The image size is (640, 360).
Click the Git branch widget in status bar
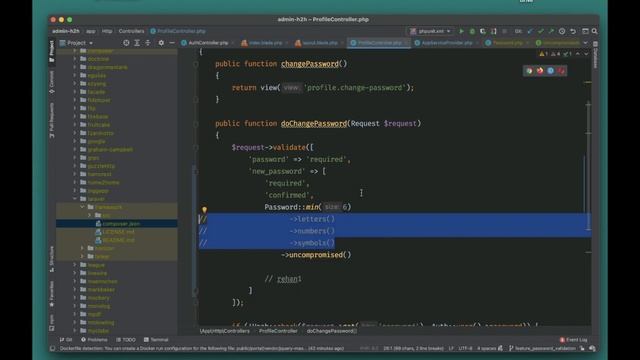pos(542,348)
